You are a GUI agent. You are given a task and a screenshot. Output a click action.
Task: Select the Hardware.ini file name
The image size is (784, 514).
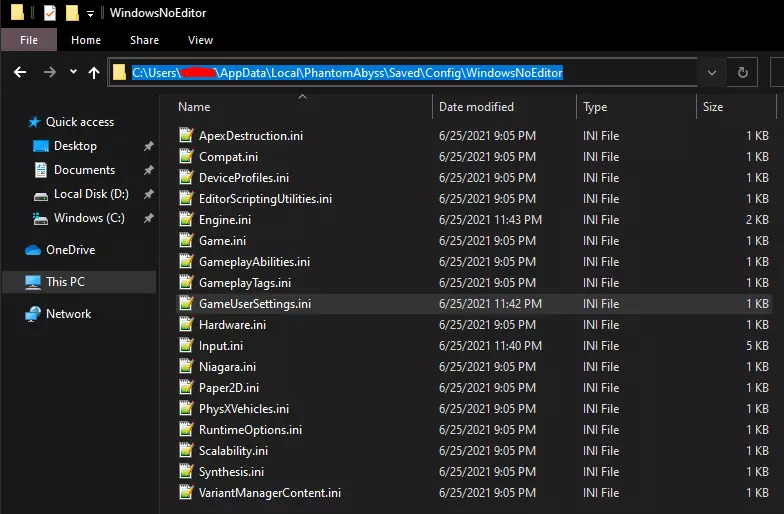click(x=232, y=325)
